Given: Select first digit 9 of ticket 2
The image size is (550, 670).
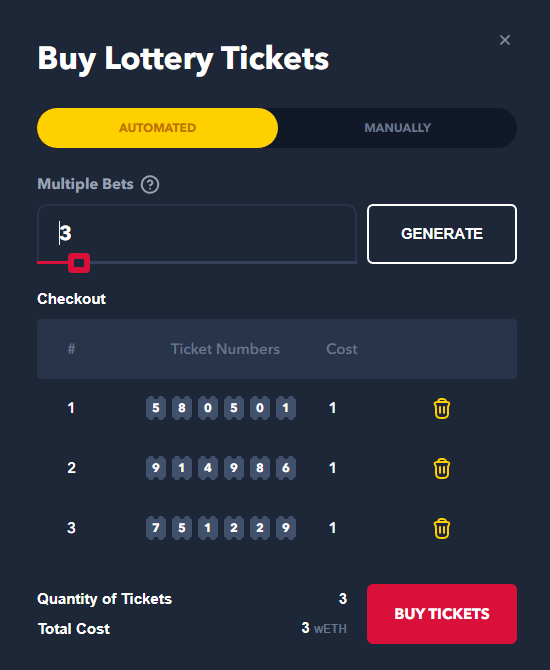Looking at the screenshot, I should 156,468.
